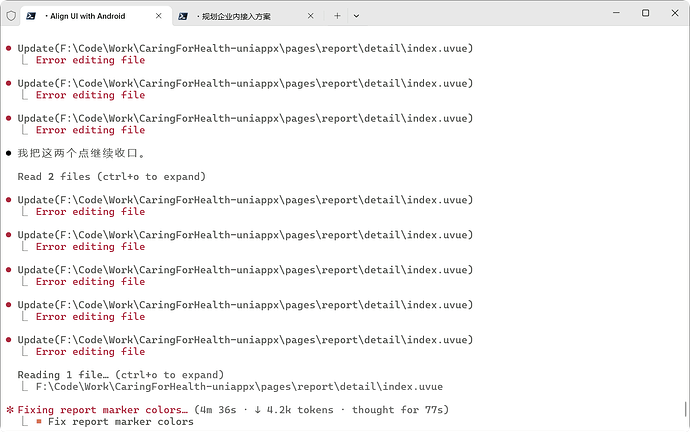Screen dimensions: 690x432
Task: Click the terminal scrollbar thumb
Action: [686, 410]
